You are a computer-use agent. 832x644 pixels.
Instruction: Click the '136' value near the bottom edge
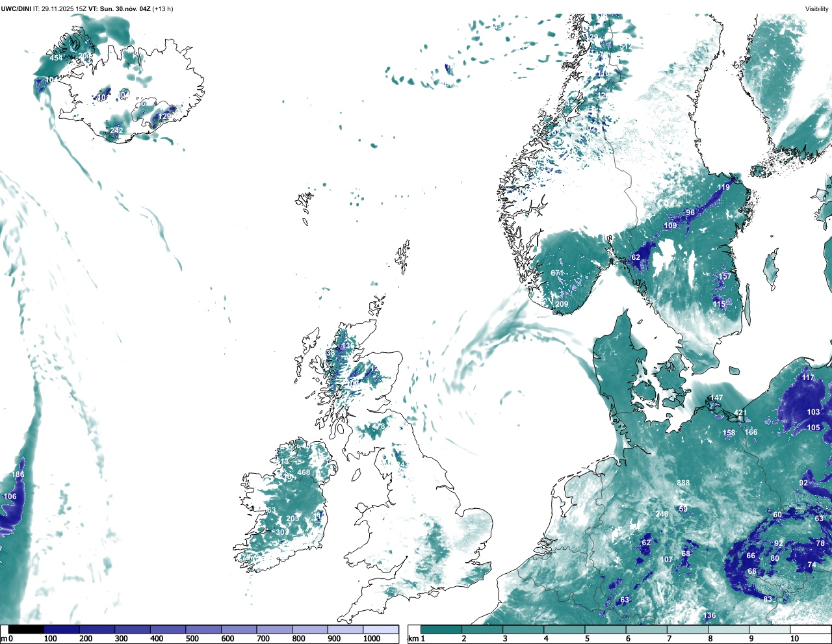(709, 615)
